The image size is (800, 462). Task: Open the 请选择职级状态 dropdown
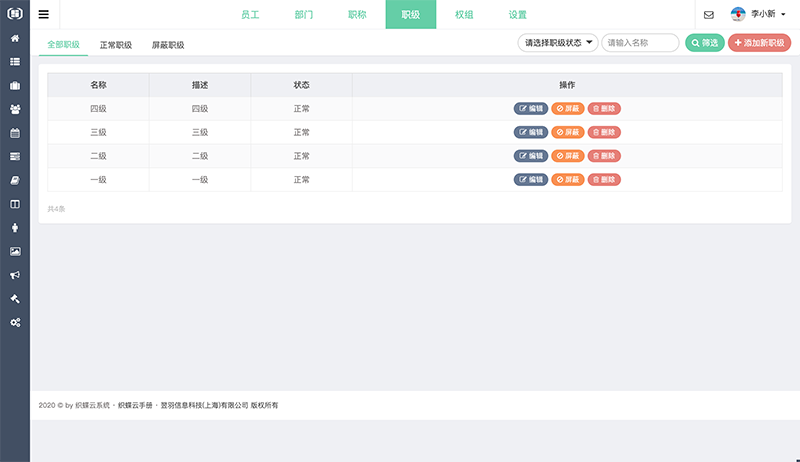[x=558, y=43]
